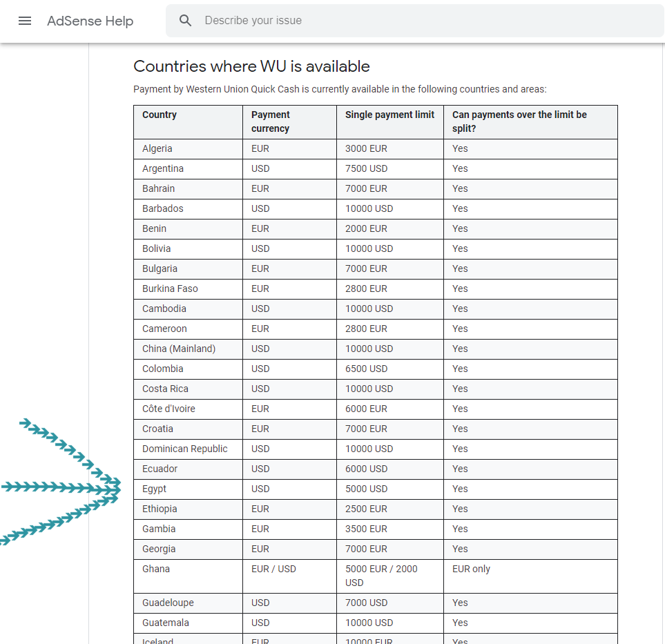Image resolution: width=665 pixels, height=644 pixels.
Task: Click the Single payment limit header
Action: pos(390,122)
